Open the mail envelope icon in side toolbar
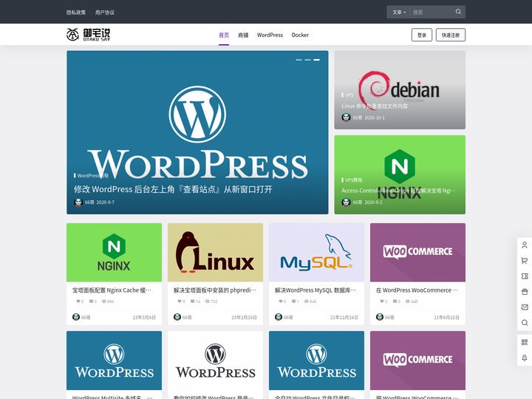 [x=524, y=307]
